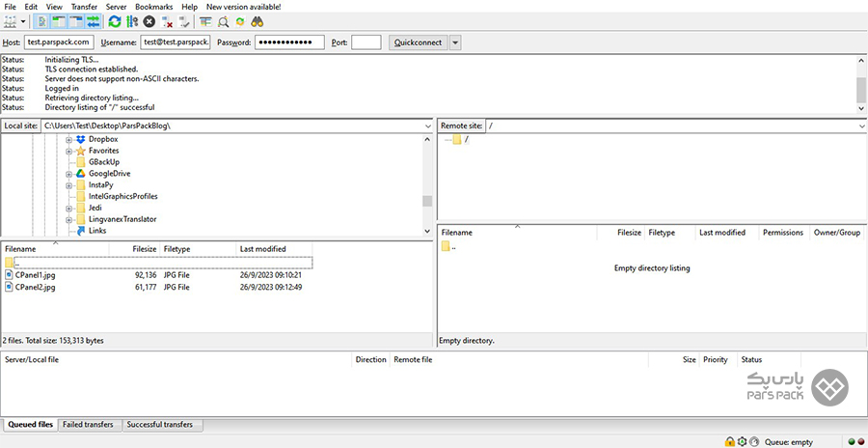Click the Links shortcut icon
868x448 pixels.
click(x=81, y=231)
